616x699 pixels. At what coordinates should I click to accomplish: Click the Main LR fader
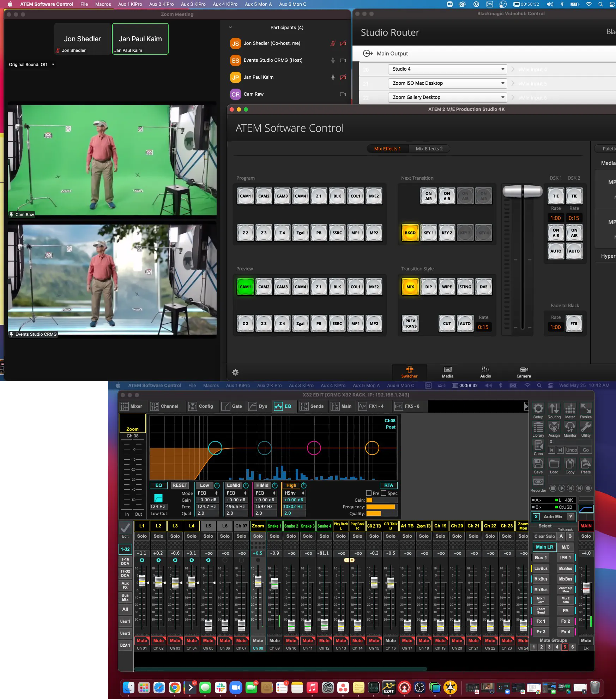pos(586,587)
